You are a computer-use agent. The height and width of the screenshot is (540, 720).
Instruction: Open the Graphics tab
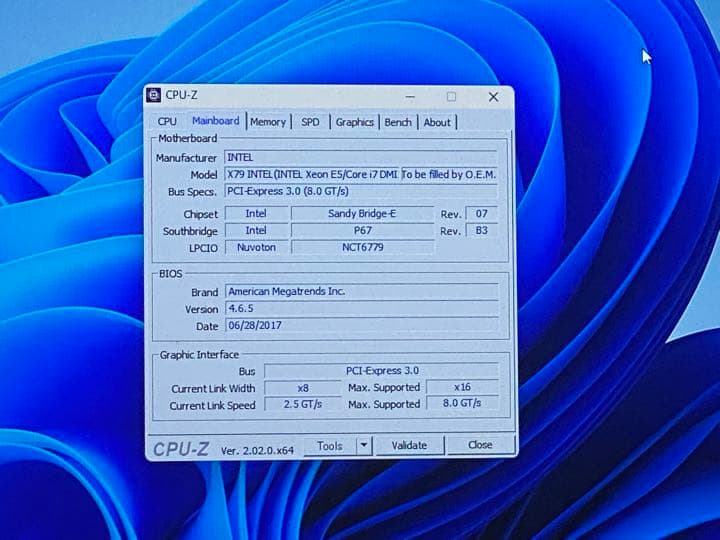pyautogui.click(x=354, y=122)
